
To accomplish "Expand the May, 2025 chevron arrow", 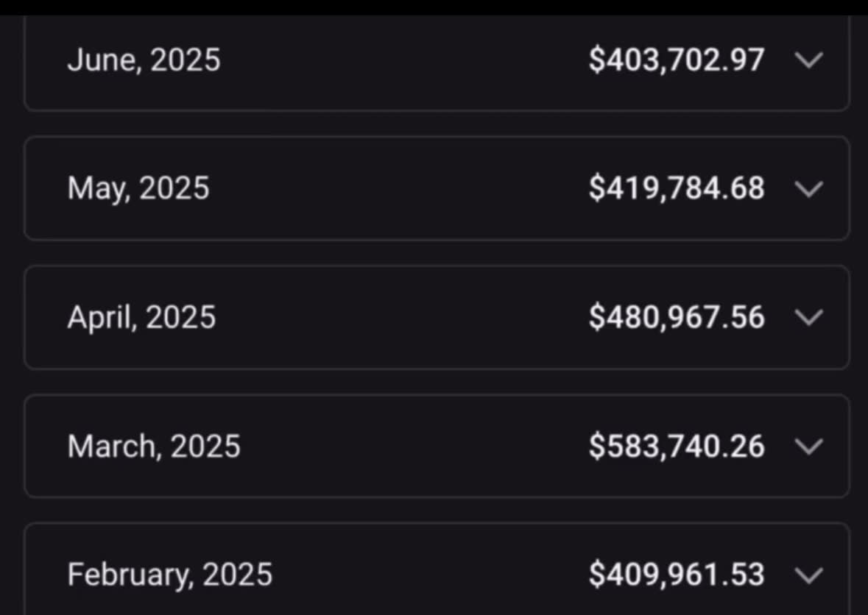I will tap(809, 189).
